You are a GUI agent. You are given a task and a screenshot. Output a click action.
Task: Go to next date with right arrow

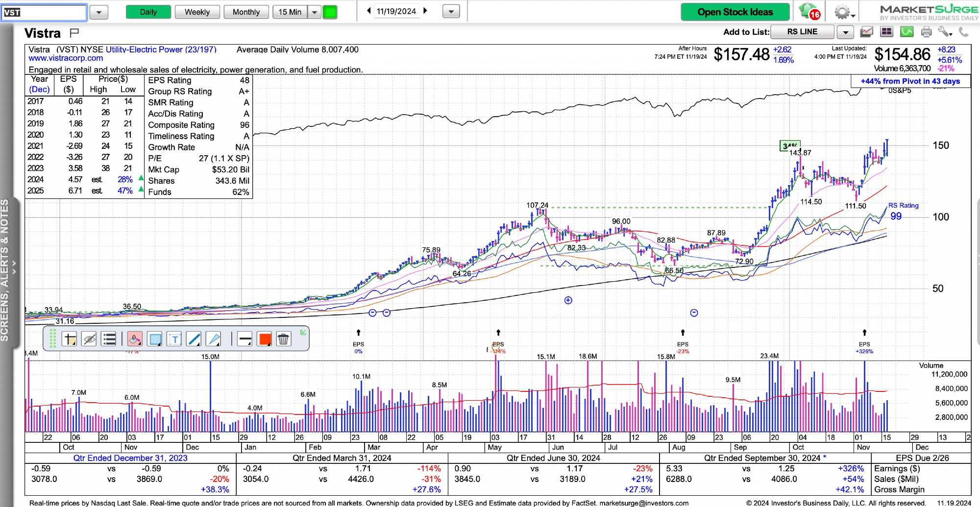425,11
